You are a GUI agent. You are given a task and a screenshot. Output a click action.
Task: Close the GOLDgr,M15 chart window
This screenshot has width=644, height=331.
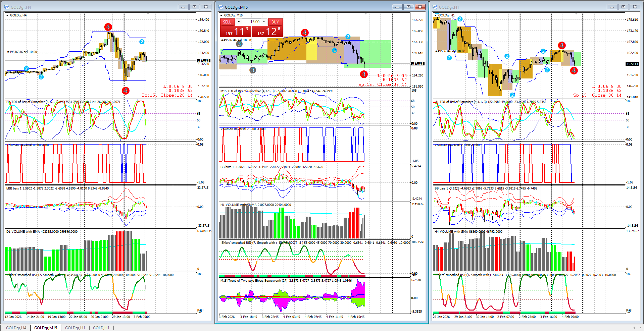point(420,7)
